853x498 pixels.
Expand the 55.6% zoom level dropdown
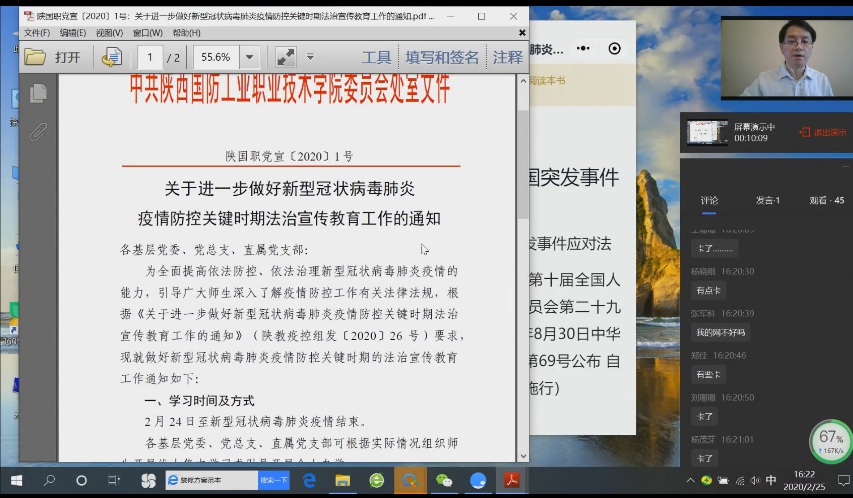pyautogui.click(x=250, y=57)
